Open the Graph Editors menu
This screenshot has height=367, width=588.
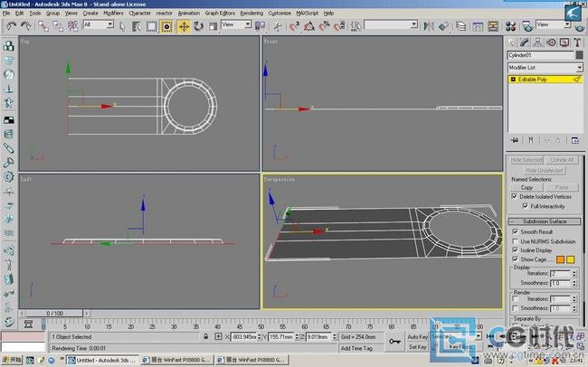pyautogui.click(x=220, y=14)
